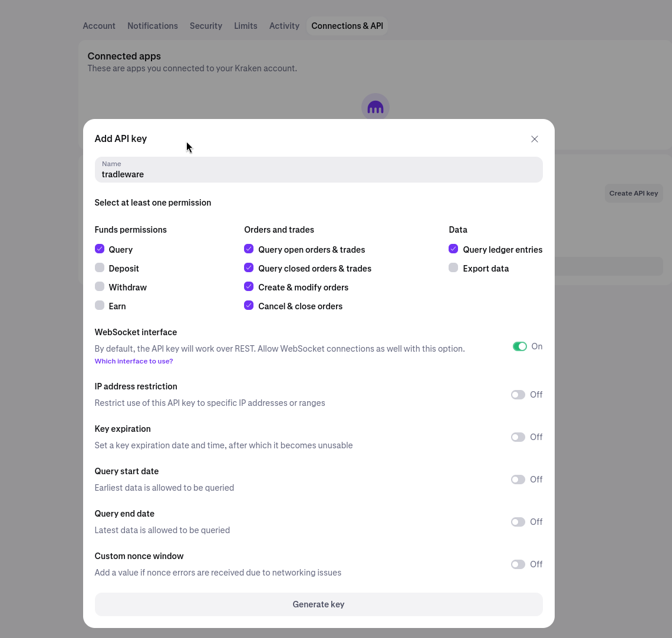Check the Export data permission
672x638 pixels.
click(x=453, y=267)
